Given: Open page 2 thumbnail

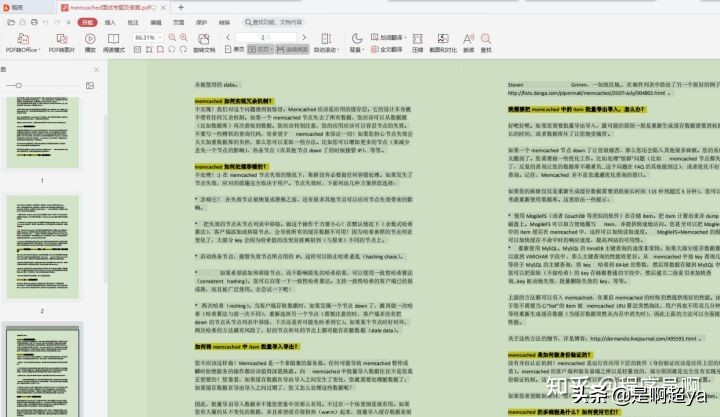Looking at the screenshot, I should pyautogui.click(x=42, y=247).
